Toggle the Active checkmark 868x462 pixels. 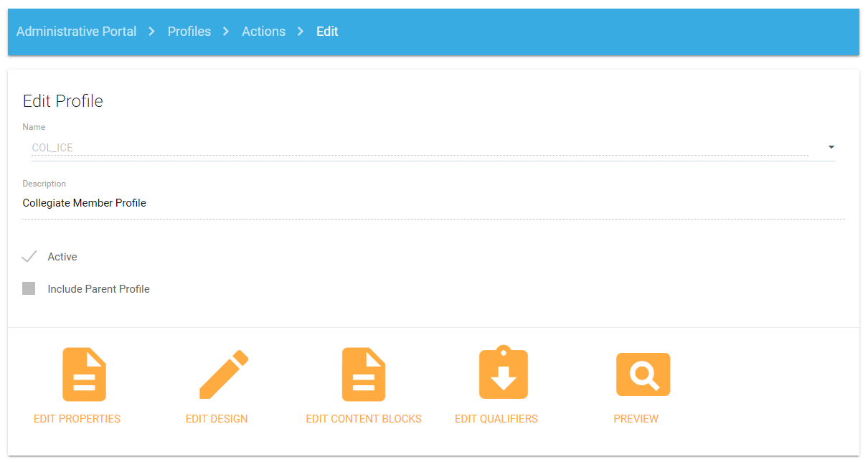pyautogui.click(x=29, y=256)
